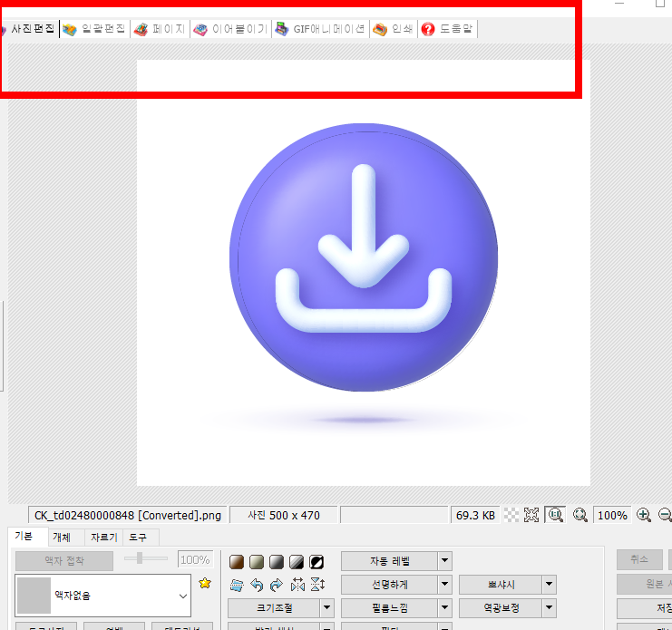Click the 역광보정 backlight button
Image resolution: width=672 pixels, height=630 pixels.
501,607
